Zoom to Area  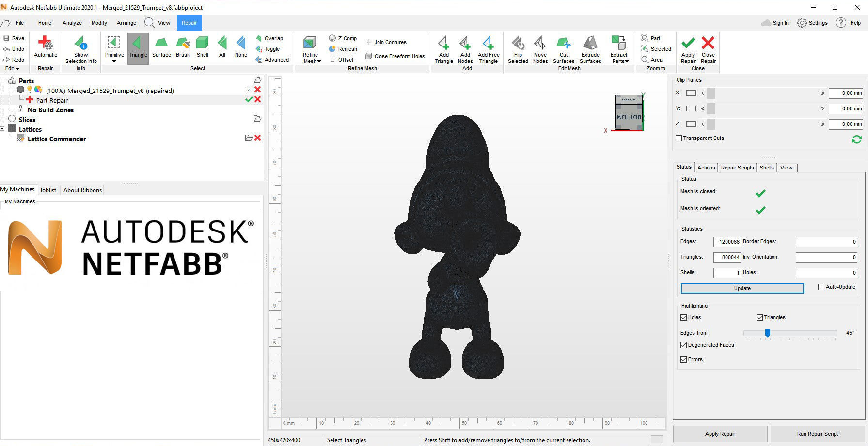tap(652, 60)
